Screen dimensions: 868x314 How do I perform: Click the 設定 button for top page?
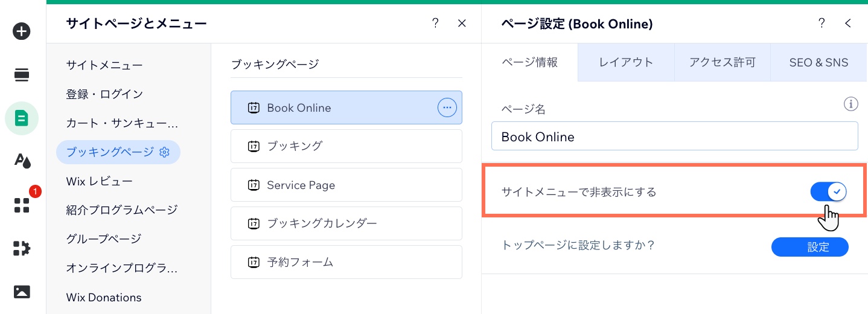coord(810,246)
